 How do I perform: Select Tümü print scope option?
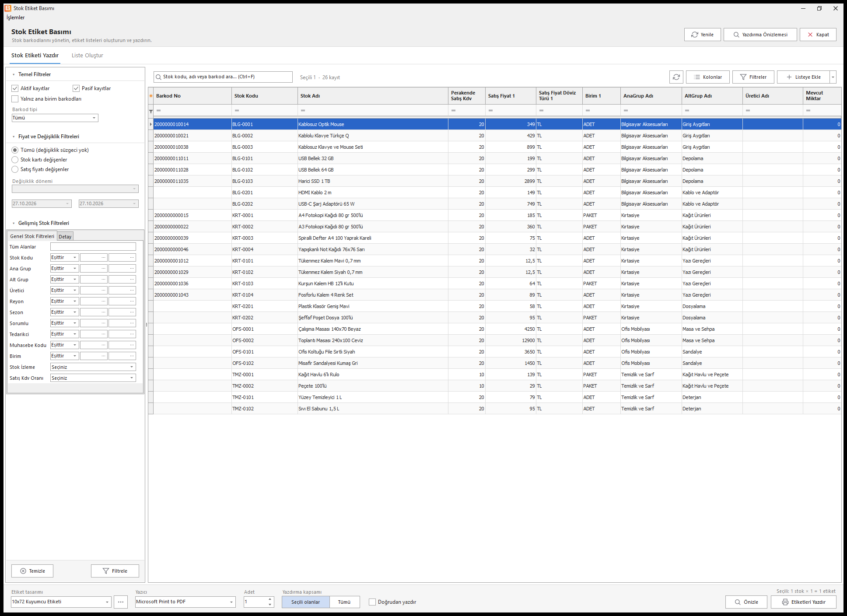pyautogui.click(x=344, y=602)
